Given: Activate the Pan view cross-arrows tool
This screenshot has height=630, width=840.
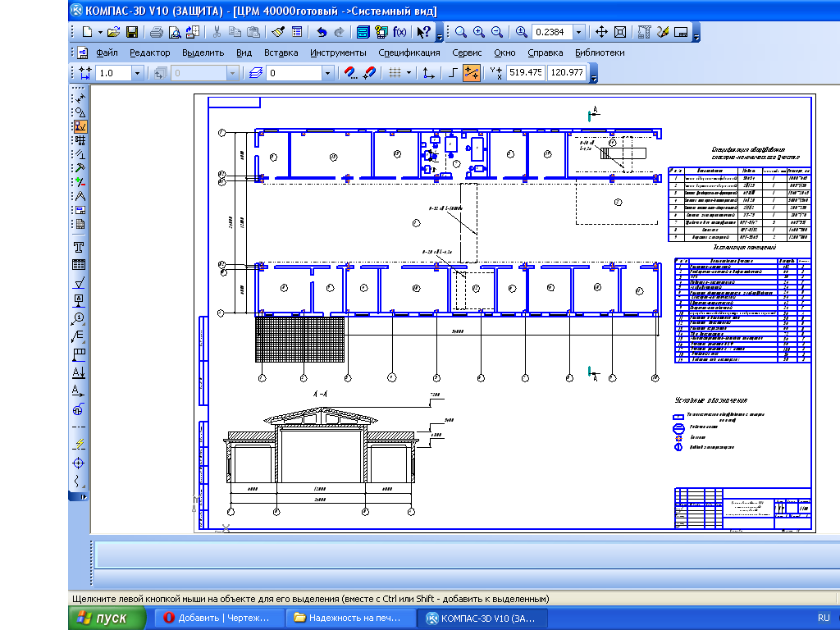Looking at the screenshot, I should click(601, 32).
